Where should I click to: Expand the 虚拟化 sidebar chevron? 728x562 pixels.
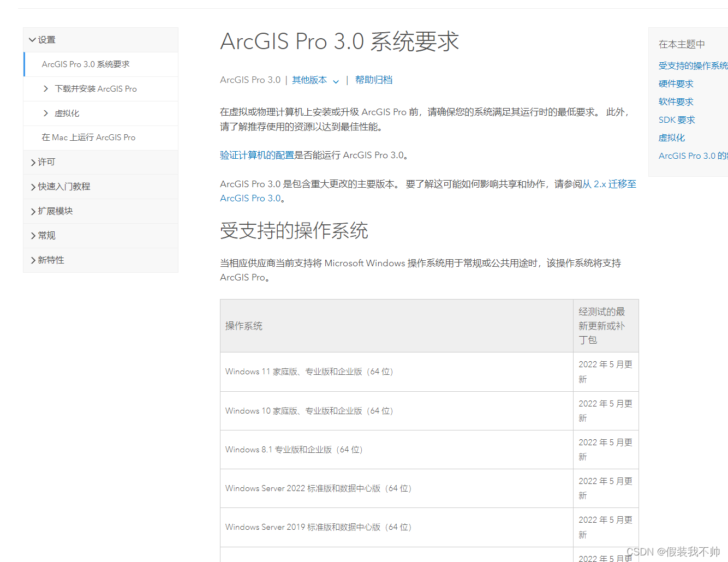(46, 113)
